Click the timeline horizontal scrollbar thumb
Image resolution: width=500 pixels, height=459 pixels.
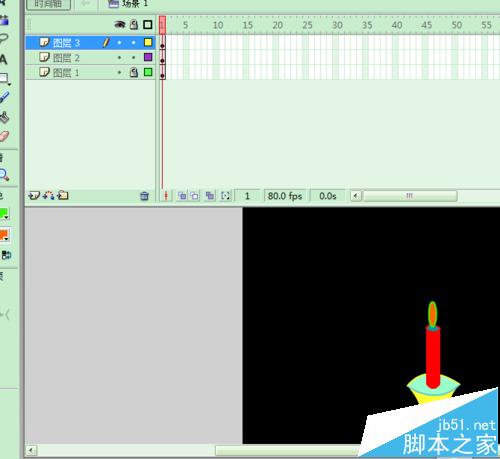click(410, 196)
